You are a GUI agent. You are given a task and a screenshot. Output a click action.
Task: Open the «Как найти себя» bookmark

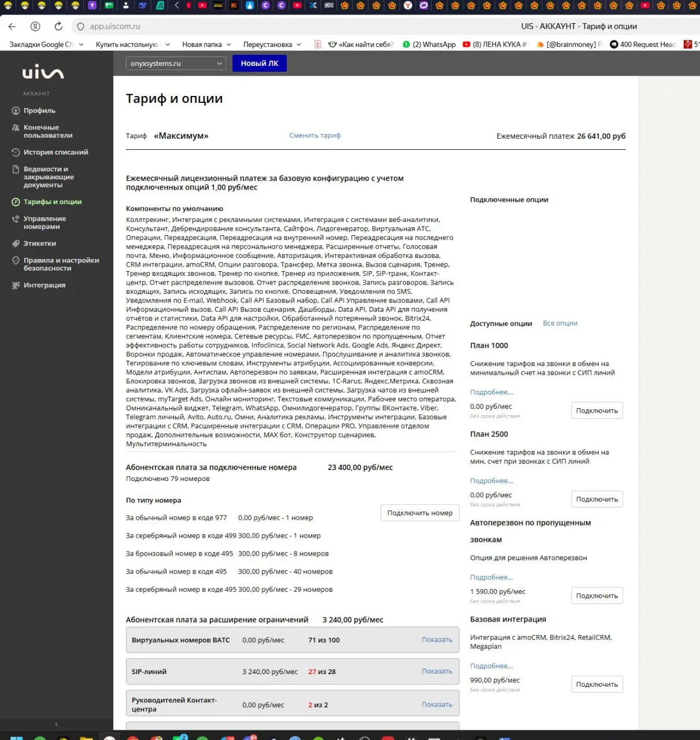[361, 45]
